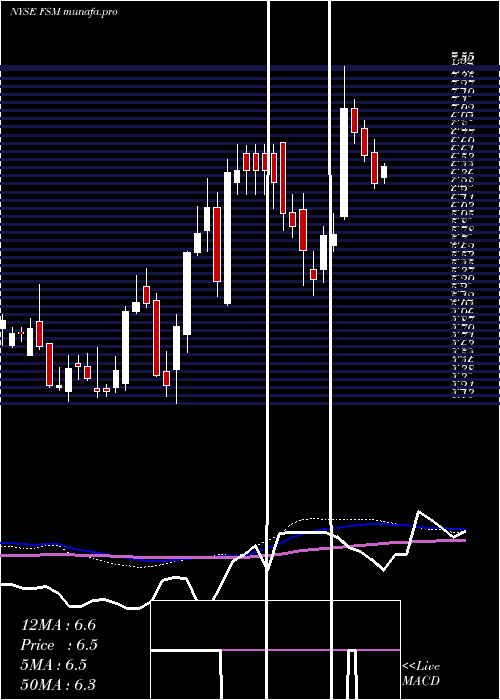Select the 12MA : 6.6 reading

58,625
